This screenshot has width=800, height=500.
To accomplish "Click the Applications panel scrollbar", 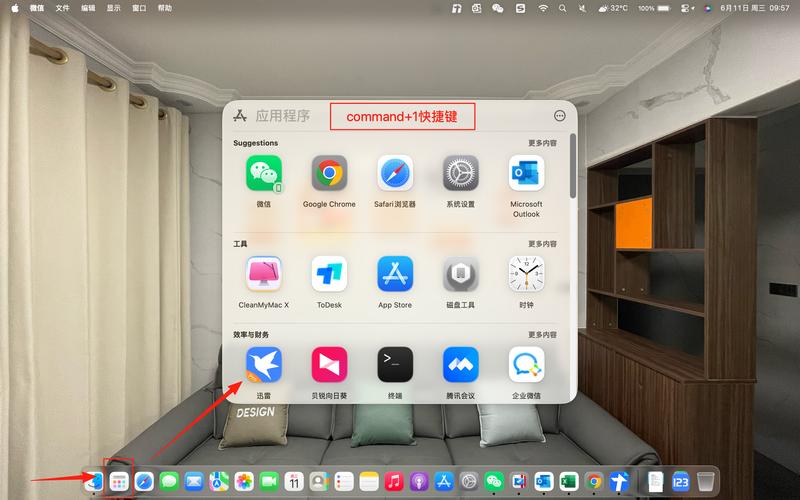I will tap(572, 166).
